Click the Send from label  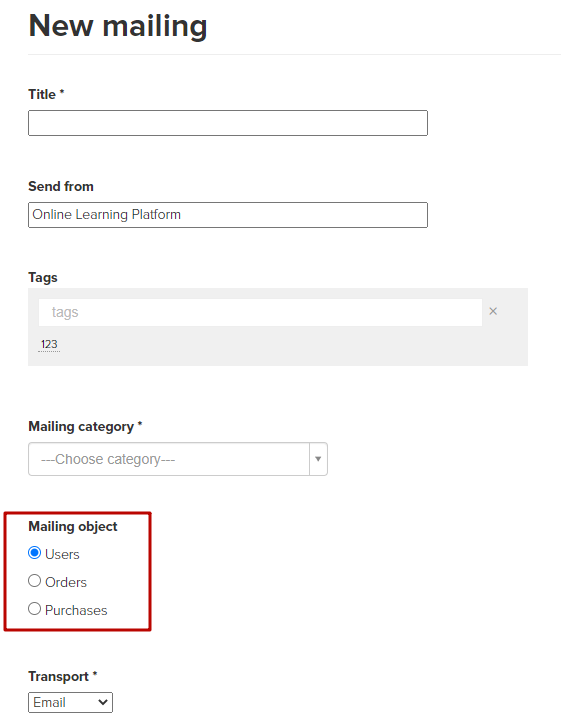[61, 186]
